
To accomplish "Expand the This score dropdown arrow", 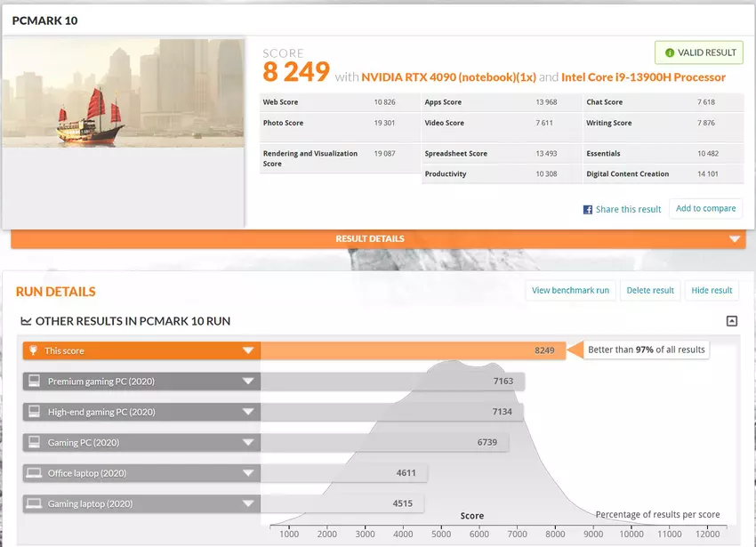I will [x=249, y=350].
